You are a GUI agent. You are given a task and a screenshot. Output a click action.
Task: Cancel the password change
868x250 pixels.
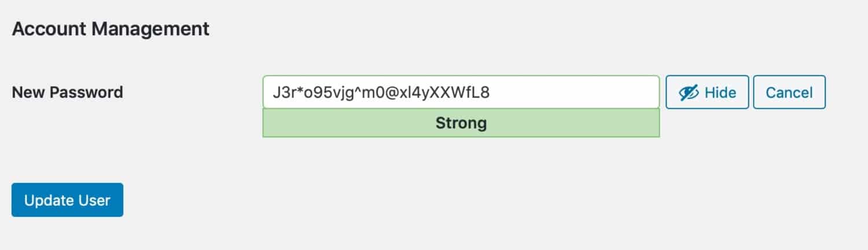pos(789,93)
